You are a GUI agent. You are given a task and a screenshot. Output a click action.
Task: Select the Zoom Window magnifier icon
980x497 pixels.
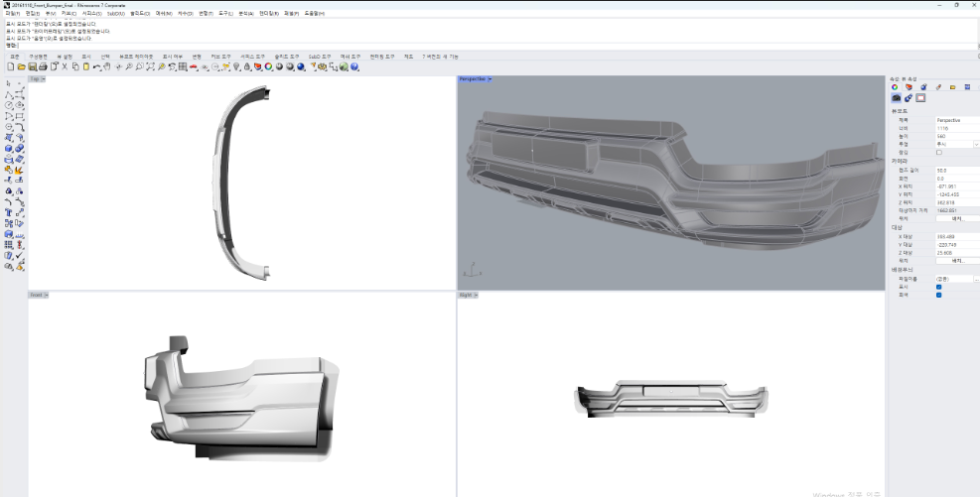(139, 66)
